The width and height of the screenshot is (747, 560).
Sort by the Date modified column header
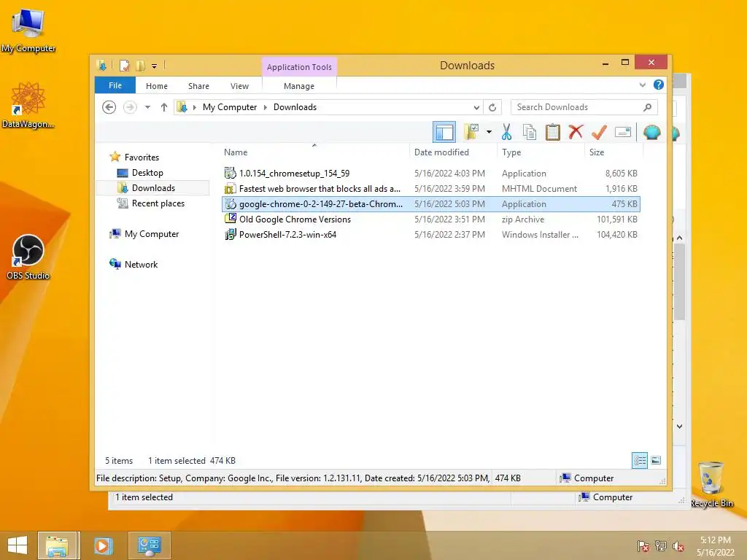click(x=452, y=152)
